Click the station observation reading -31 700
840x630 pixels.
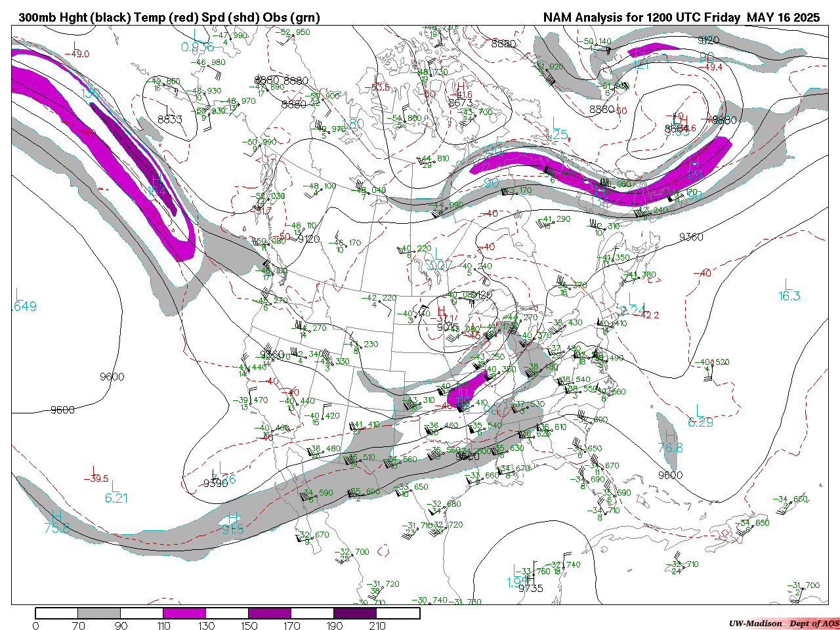[x=803, y=585]
